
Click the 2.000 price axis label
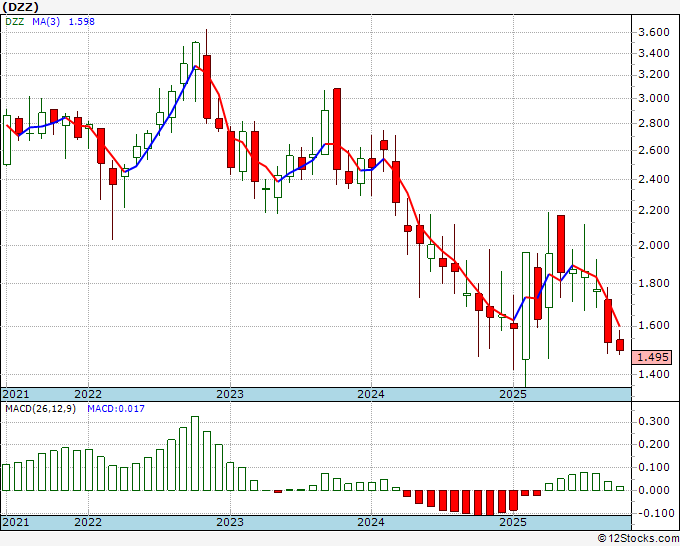654,245
